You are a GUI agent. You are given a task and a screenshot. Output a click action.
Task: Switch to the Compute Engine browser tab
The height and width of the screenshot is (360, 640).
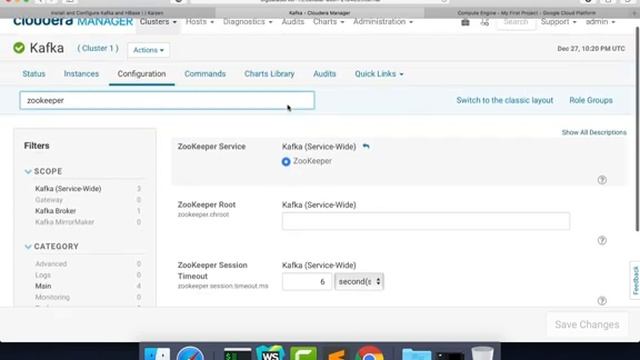click(x=527, y=13)
